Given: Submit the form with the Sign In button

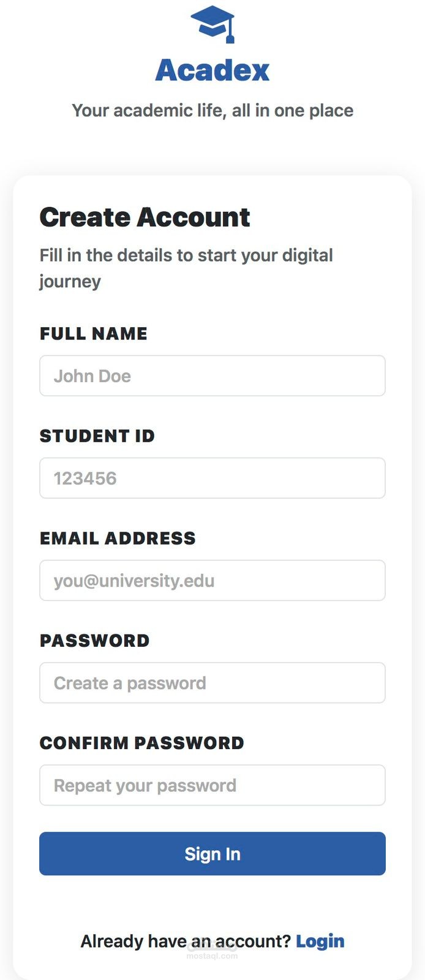Looking at the screenshot, I should 212,853.
